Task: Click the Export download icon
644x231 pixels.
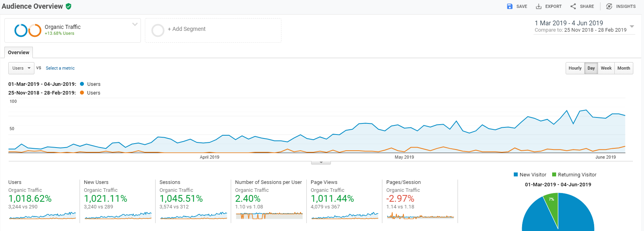Action: click(539, 6)
